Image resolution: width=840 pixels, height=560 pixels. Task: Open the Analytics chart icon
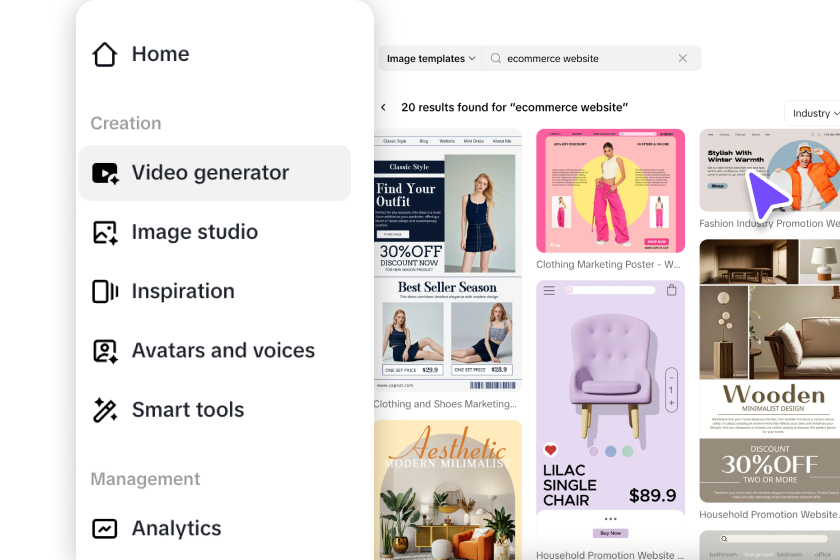104,529
